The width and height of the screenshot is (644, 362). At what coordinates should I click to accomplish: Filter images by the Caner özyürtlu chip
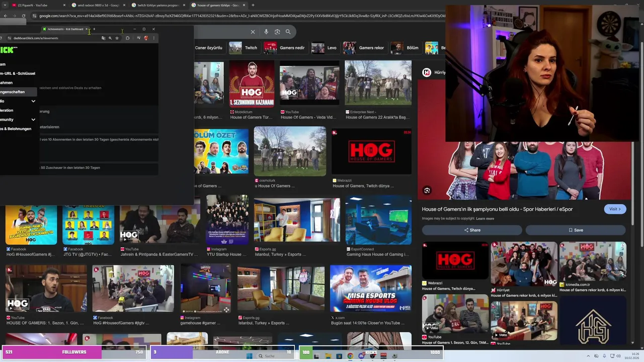[209, 48]
